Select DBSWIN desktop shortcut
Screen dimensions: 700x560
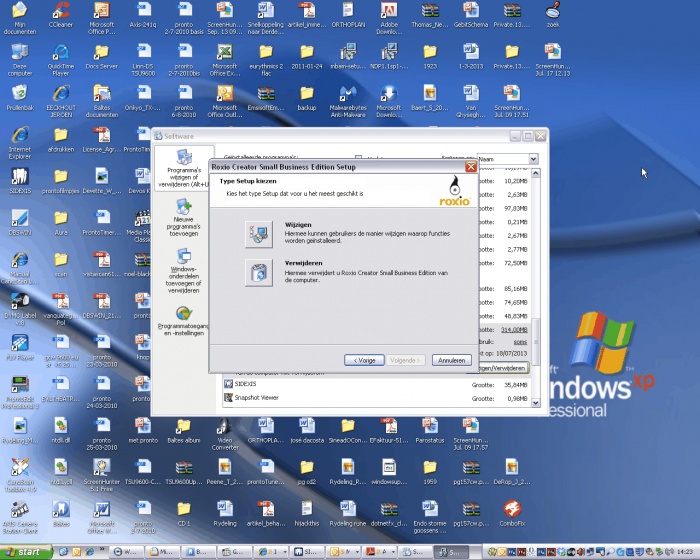point(20,222)
